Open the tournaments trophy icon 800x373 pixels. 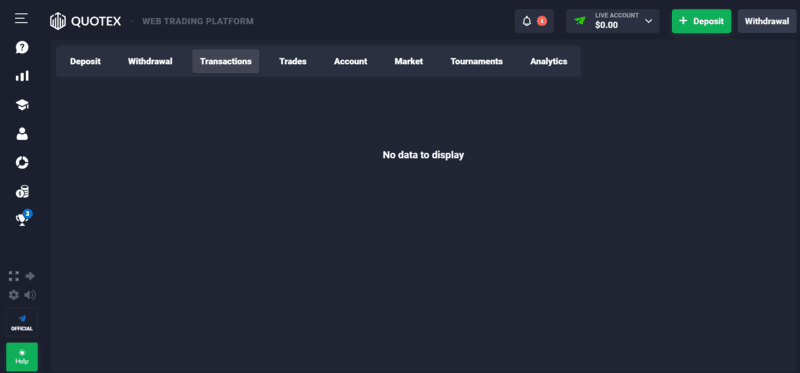[x=22, y=219]
